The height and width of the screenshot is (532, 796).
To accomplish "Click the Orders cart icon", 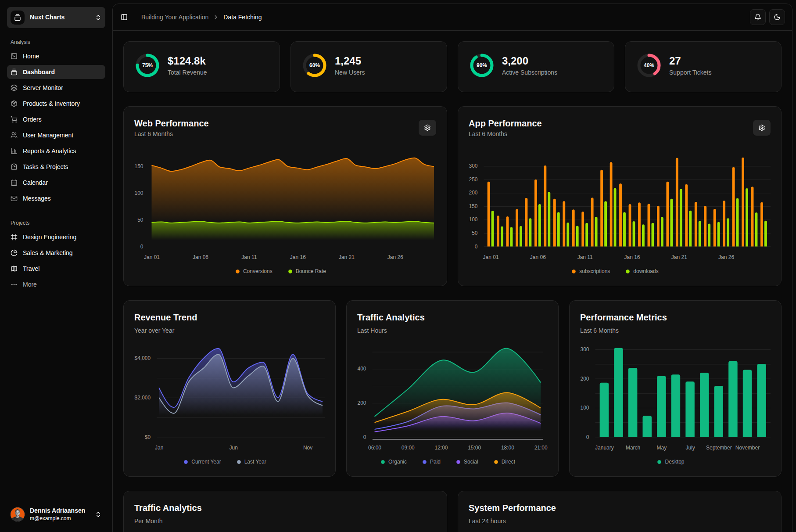I will coord(14,119).
